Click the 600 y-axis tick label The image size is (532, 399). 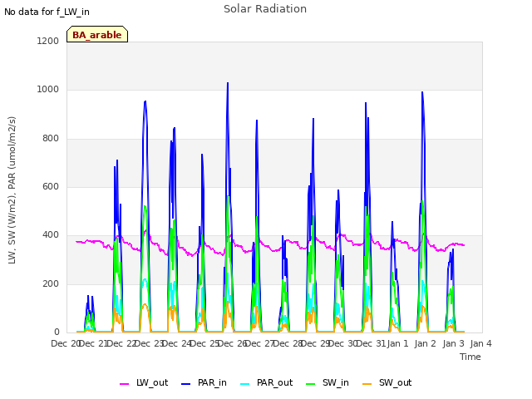51,186
